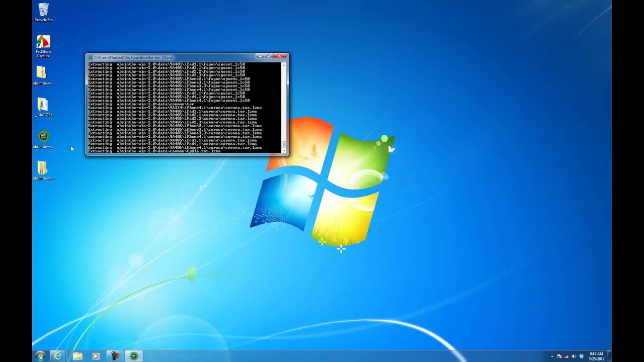This screenshot has height=362, width=644.
Task: Open Windows Media Player from the taskbar
Action: pyautogui.click(x=96, y=356)
